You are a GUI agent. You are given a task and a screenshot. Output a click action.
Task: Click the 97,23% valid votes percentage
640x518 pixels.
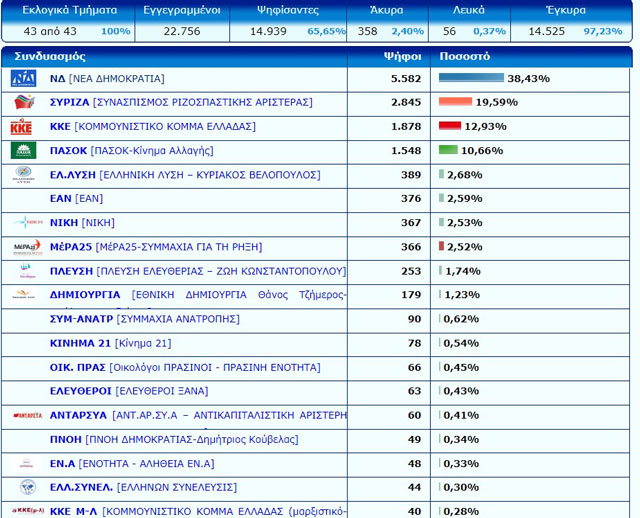tap(603, 31)
